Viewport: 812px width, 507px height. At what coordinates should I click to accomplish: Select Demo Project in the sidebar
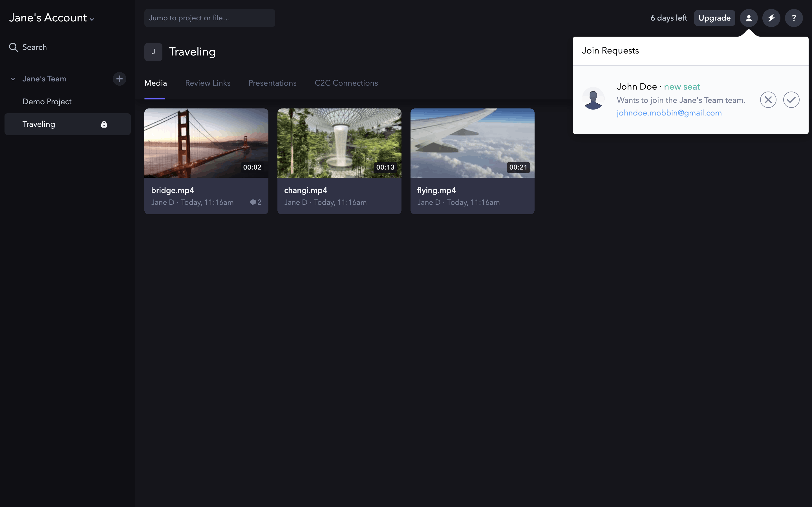[x=47, y=102]
